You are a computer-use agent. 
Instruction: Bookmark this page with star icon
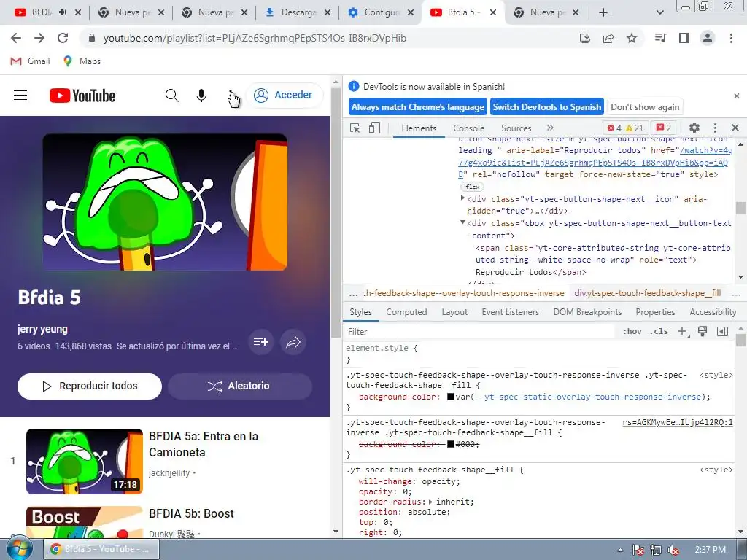[632, 38]
